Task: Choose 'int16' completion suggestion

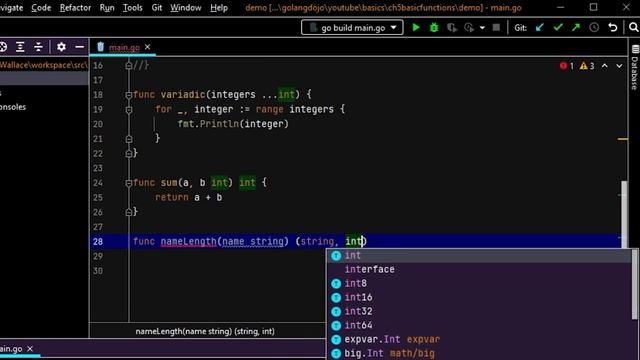Action: tap(479, 297)
